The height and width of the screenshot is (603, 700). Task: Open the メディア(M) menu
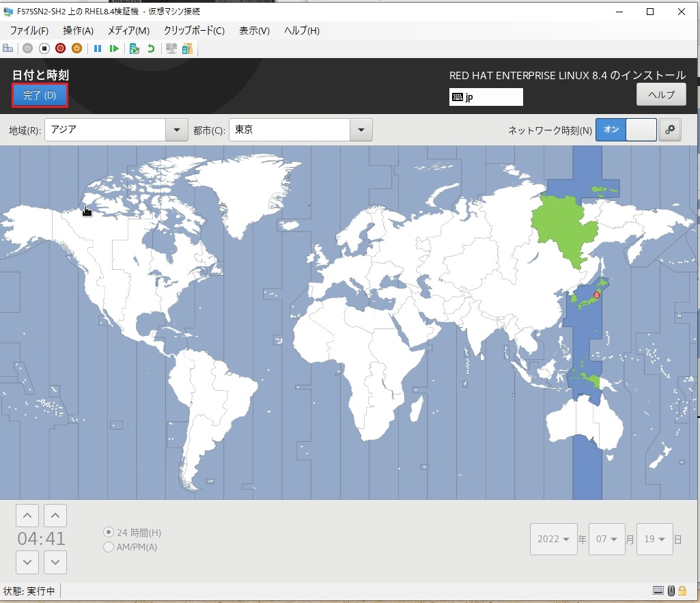(x=128, y=30)
